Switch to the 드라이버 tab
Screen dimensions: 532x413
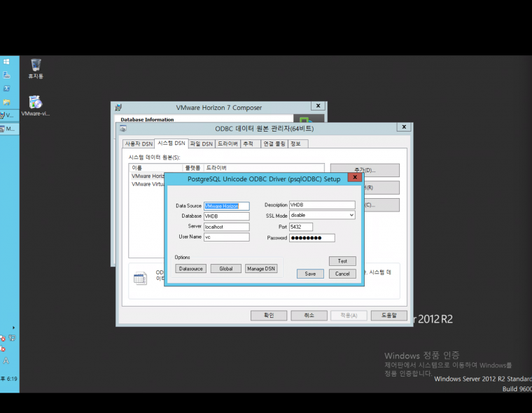click(227, 144)
